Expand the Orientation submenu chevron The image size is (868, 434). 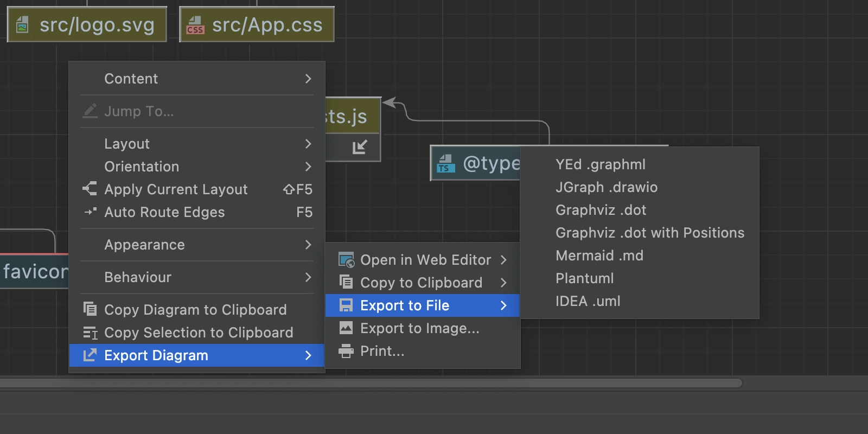308,167
